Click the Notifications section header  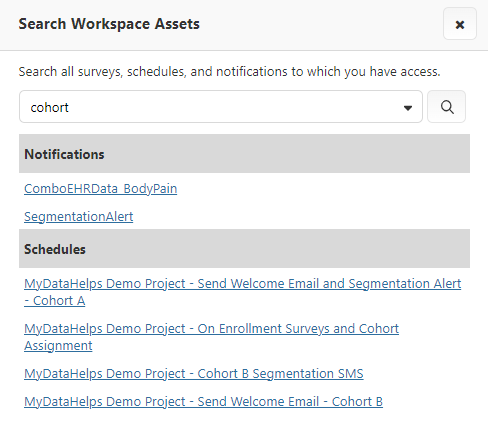tap(244, 154)
